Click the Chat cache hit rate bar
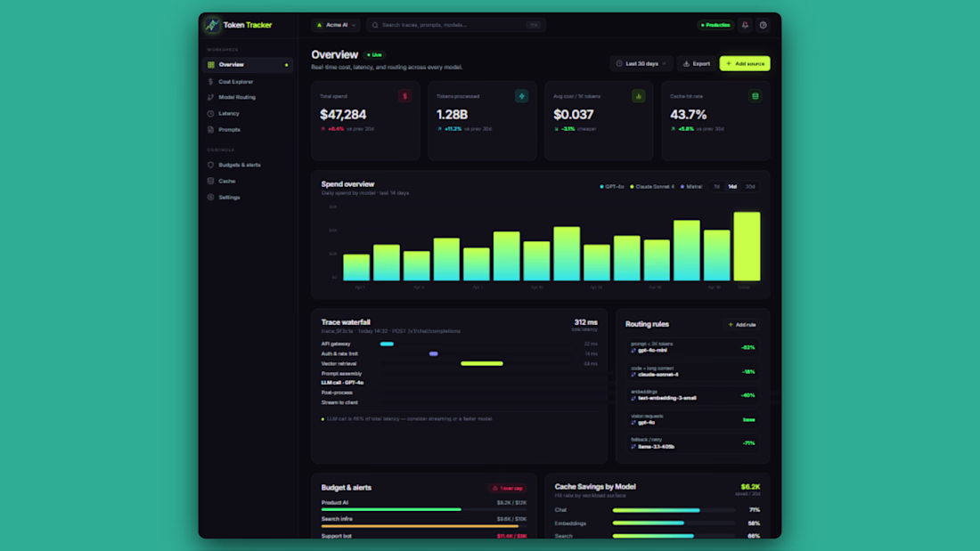 click(x=674, y=510)
